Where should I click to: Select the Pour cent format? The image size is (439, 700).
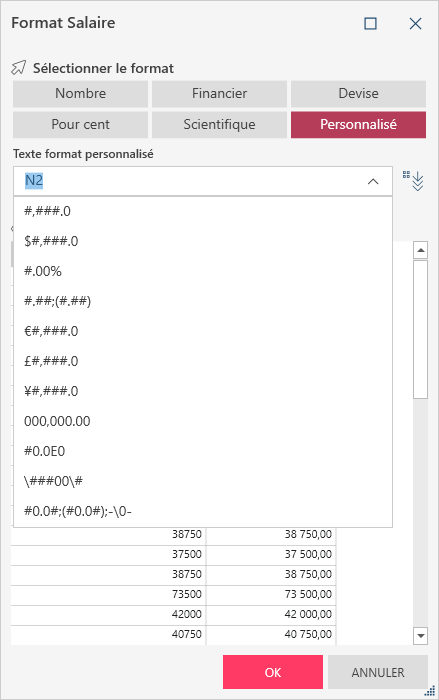tap(80, 124)
